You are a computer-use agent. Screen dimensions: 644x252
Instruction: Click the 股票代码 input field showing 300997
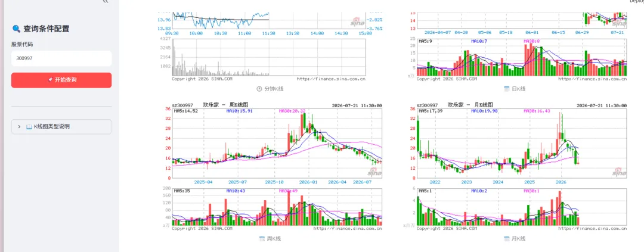pyautogui.click(x=61, y=58)
